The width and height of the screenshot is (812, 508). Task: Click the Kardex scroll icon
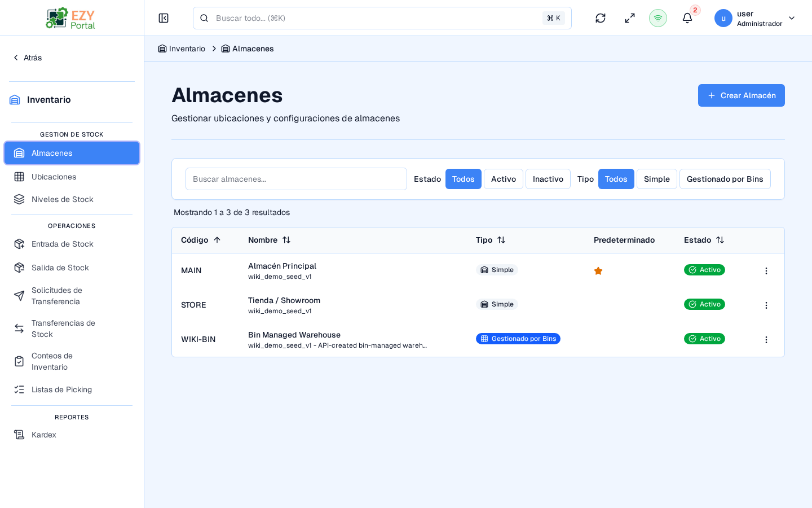point(19,435)
